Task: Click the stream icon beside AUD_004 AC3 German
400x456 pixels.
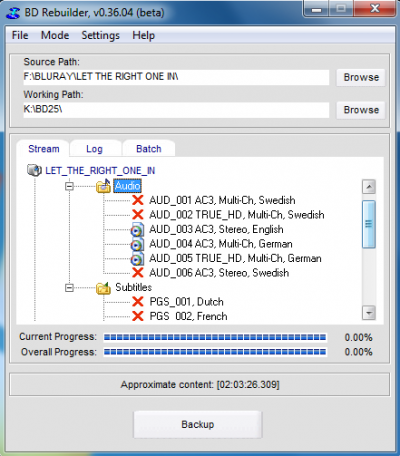Action: 137,244
